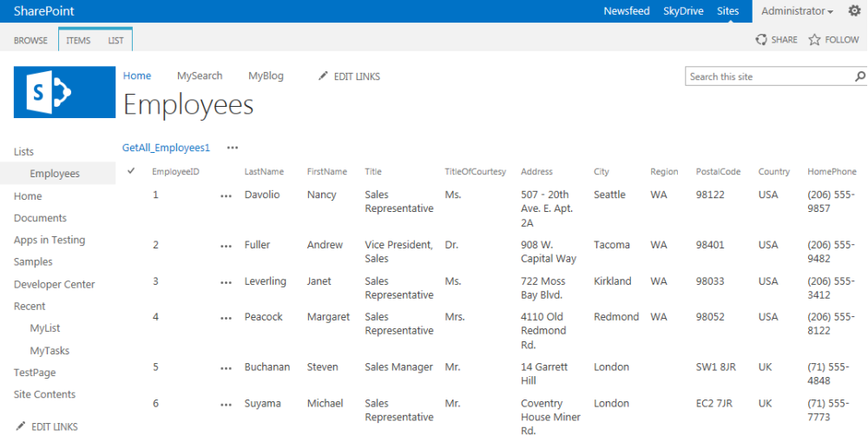Viewport: 868px width, 436px height.
Task: Sort by EmployeeID column header
Action: 175,172
